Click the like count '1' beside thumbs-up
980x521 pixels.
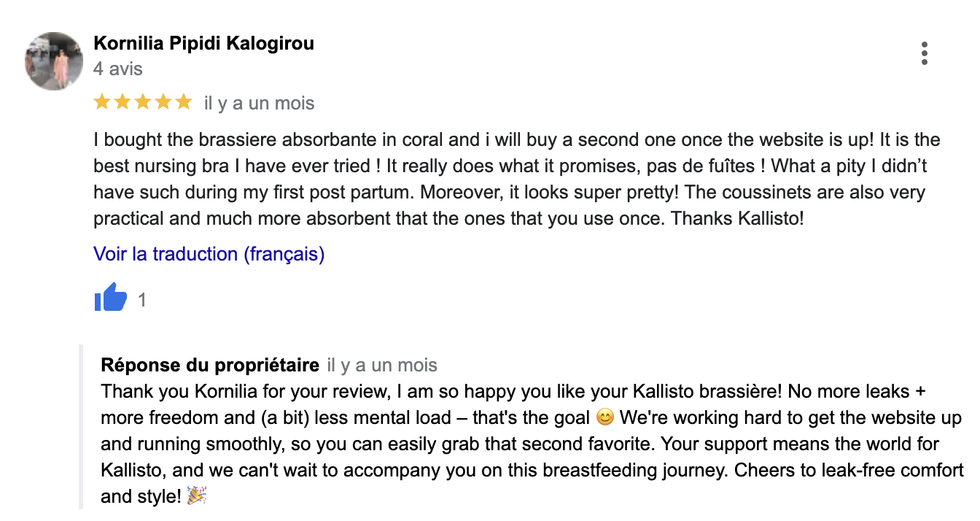coord(142,300)
